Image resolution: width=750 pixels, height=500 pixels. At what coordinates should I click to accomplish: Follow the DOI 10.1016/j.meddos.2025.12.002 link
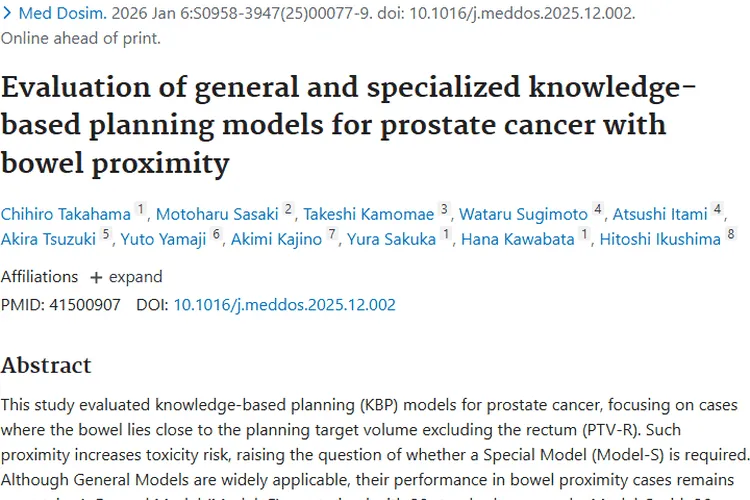pyautogui.click(x=284, y=304)
